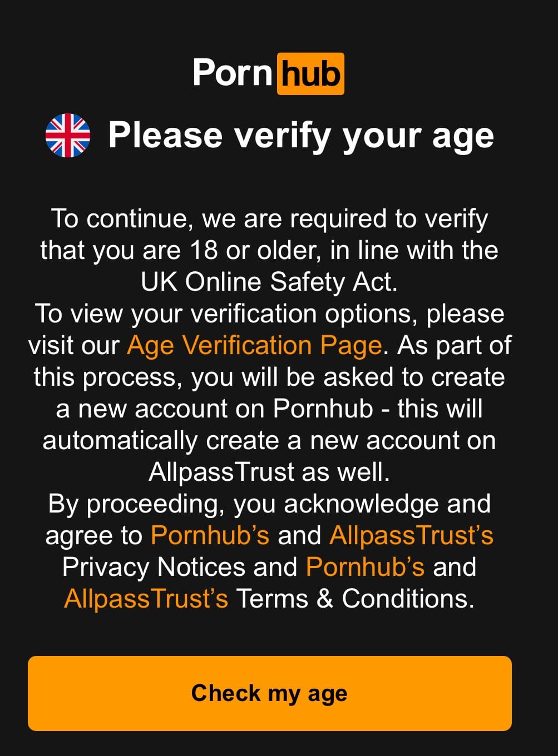Click the 'AllpassTrust as well.' line

269,472
